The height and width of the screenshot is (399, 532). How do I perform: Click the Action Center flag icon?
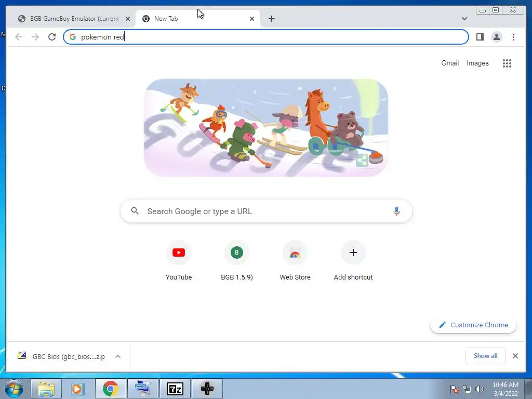click(x=454, y=389)
